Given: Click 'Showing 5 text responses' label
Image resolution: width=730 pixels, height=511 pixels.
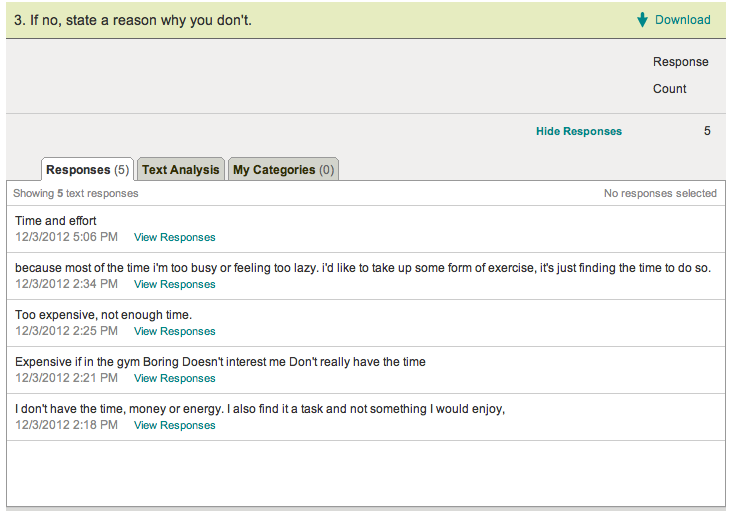Looking at the screenshot, I should click(x=75, y=193).
